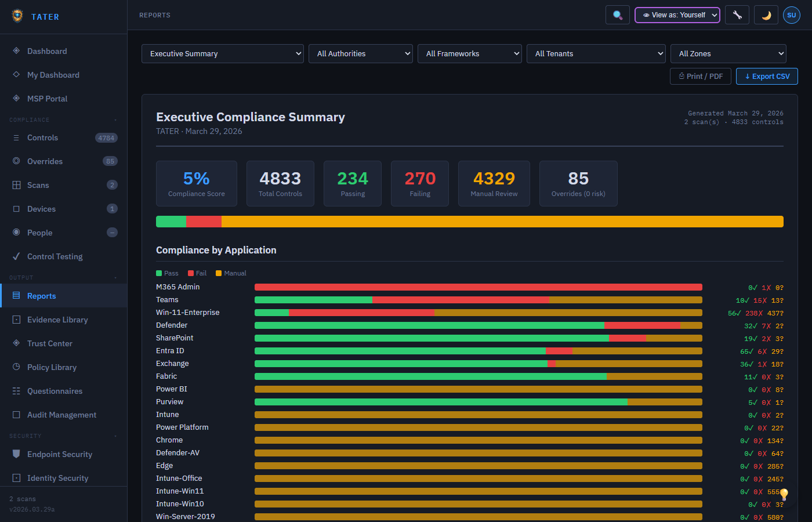812x522 pixels.
Task: Click the Controls list icon
Action: tap(16, 137)
